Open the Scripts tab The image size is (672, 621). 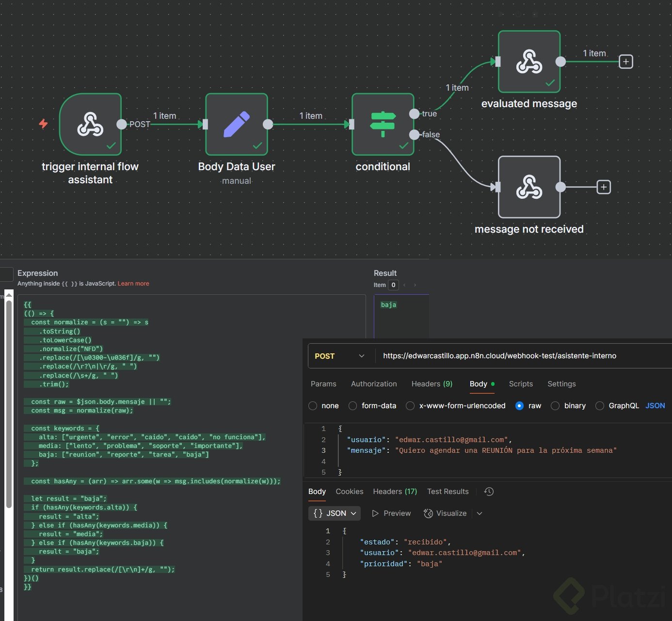[x=521, y=384]
